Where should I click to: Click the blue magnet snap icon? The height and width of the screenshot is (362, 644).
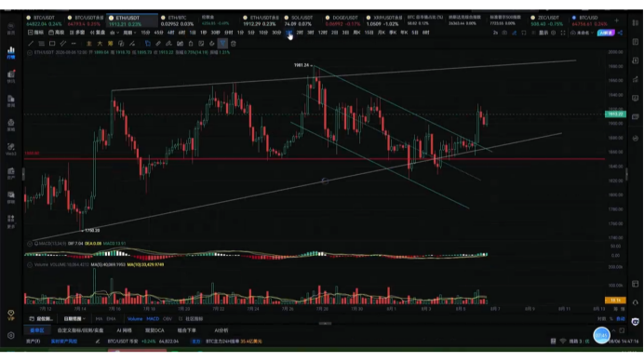click(x=148, y=44)
